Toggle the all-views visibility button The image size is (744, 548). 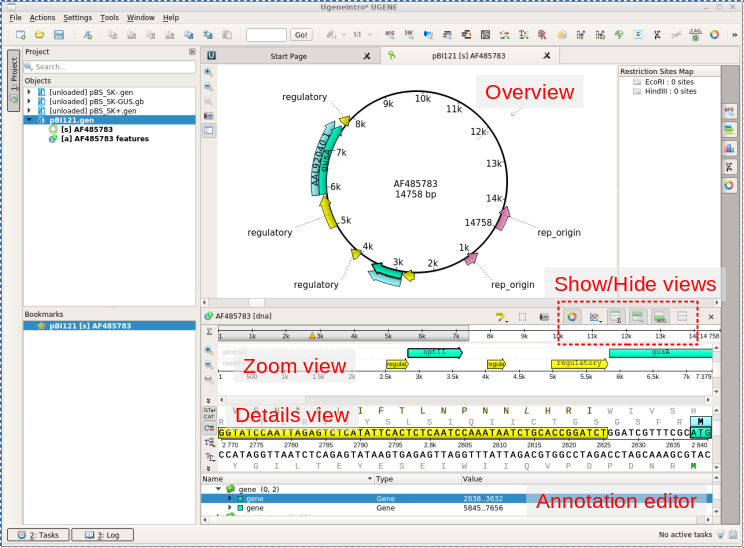click(682, 316)
